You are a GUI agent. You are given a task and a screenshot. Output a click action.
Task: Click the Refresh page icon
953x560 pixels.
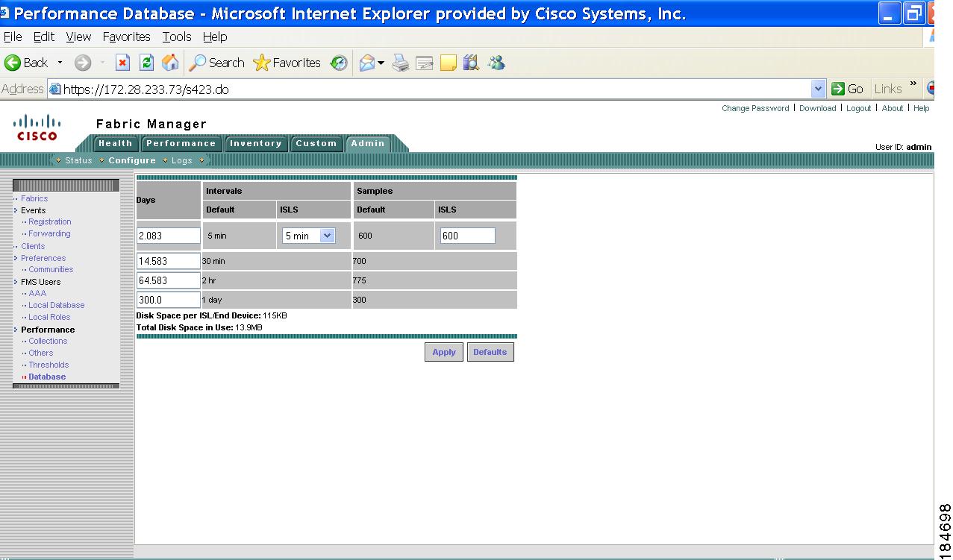pyautogui.click(x=147, y=63)
